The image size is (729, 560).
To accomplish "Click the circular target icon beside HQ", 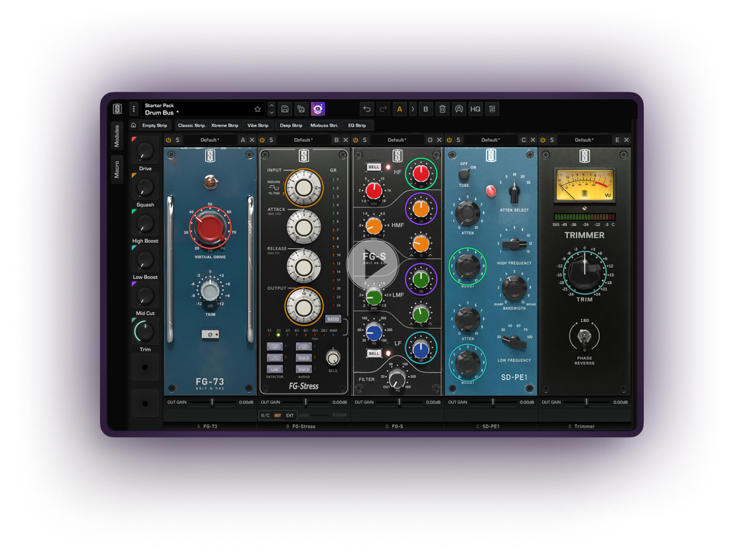I will pos(459,109).
